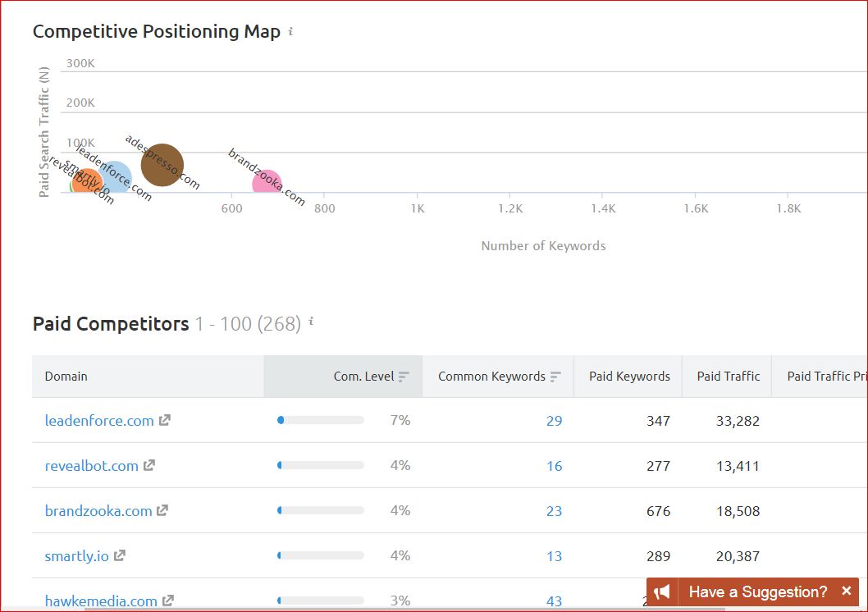Click revealbot.com competition level bar
The height and width of the screenshot is (612, 868).
pos(321,465)
